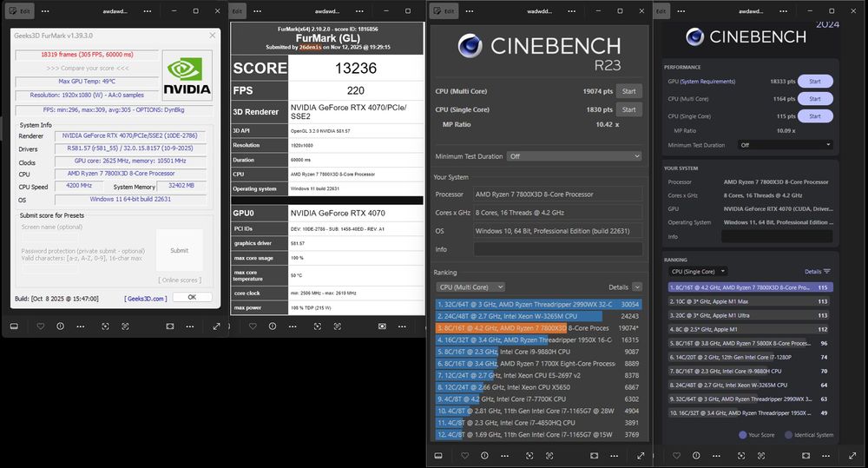Open ellipsis menu beside Edit in Cinebench 2024 window
The image size is (868, 468).
click(x=681, y=11)
